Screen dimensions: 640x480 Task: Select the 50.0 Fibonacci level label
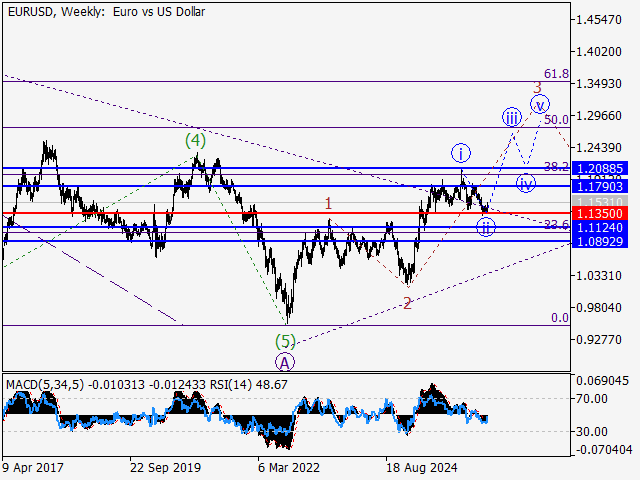(x=556, y=120)
